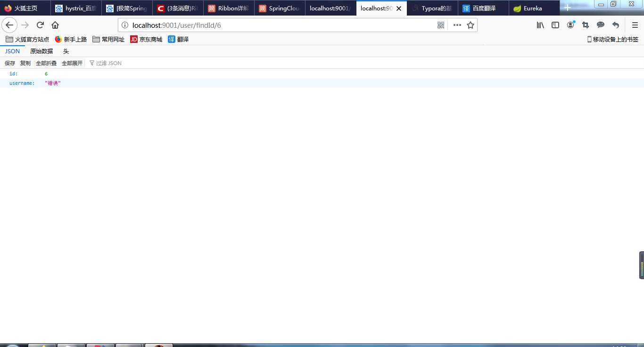
Task: Click 全部折叠 to collapse all
Action: [x=46, y=63]
